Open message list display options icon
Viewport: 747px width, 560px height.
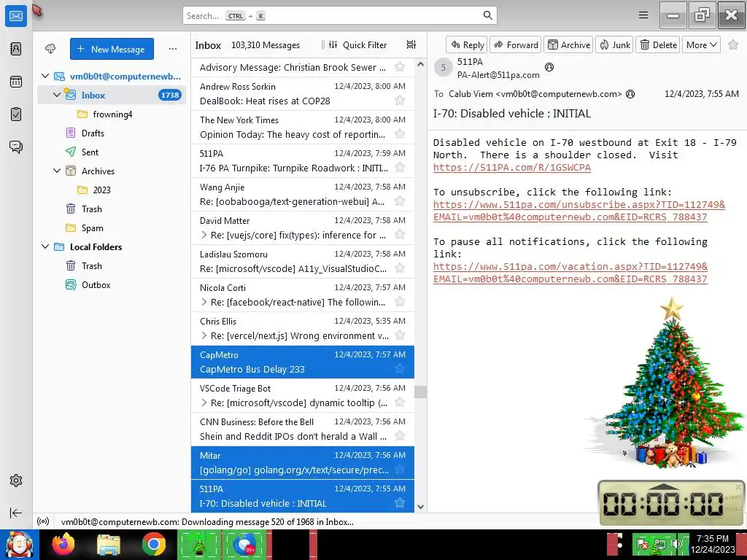point(411,44)
